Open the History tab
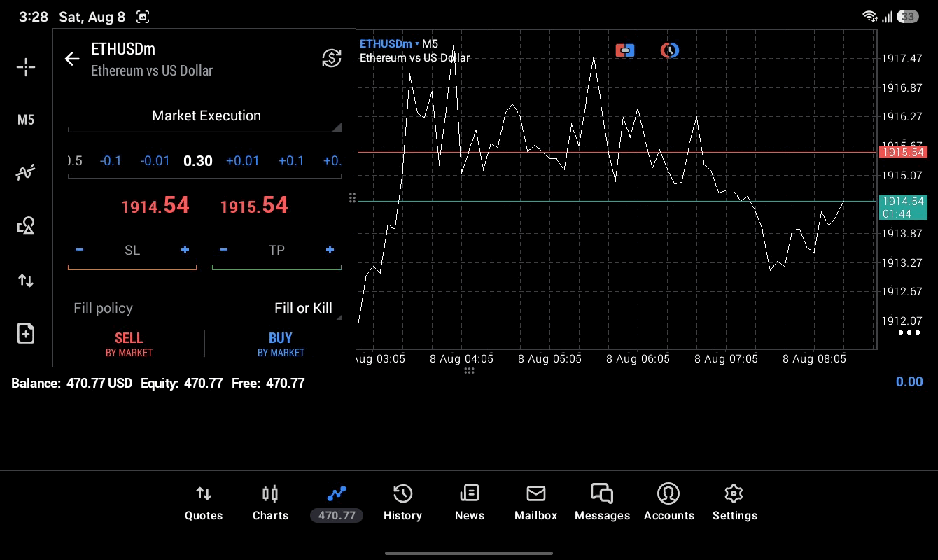This screenshot has width=938, height=560. 402,503
